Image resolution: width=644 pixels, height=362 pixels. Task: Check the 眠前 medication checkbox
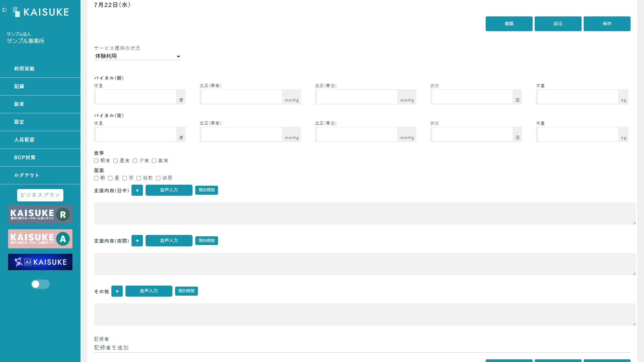139,178
